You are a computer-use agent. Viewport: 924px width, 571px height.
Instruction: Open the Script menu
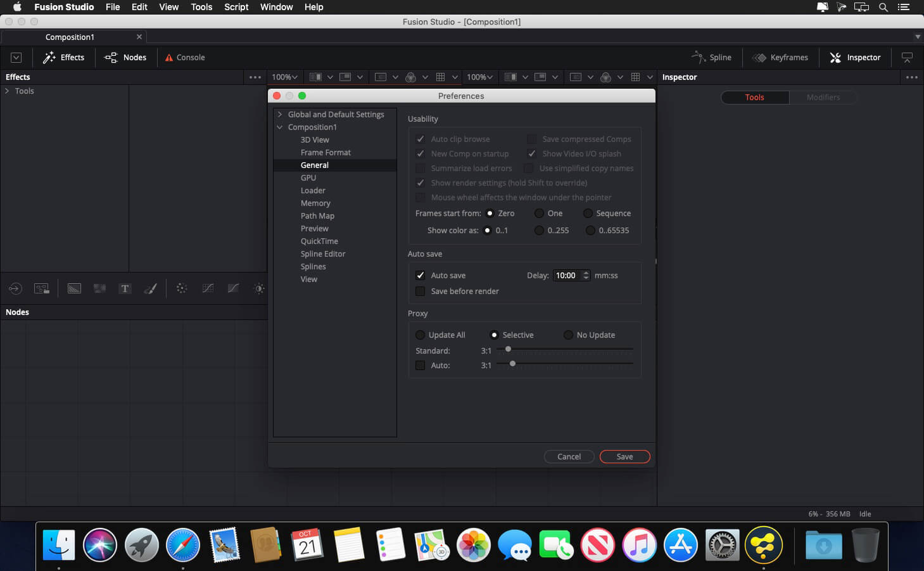pyautogui.click(x=236, y=7)
